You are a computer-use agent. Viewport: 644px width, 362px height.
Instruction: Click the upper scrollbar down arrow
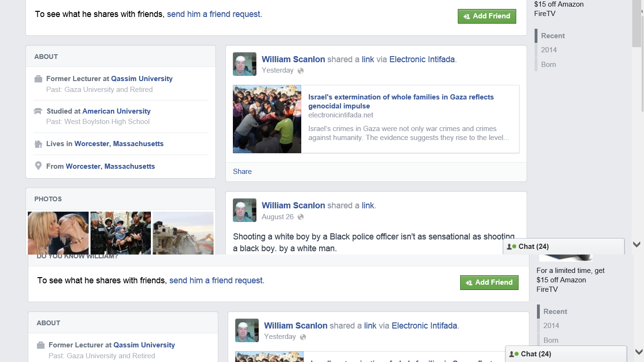point(637,244)
